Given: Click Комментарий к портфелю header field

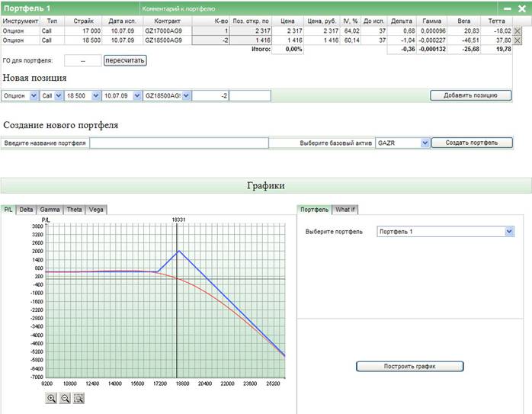Looking at the screenshot, I should click(178, 9).
